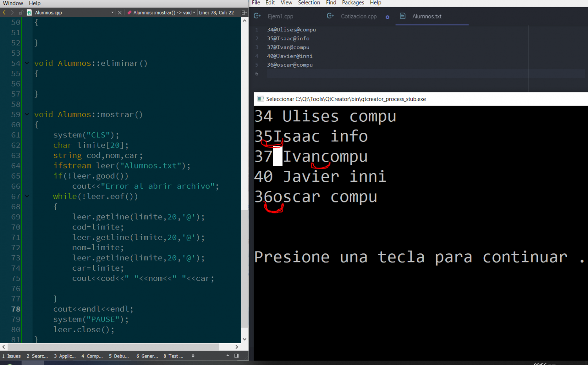This screenshot has height=365, width=588.
Task: Click the C++ icon on Ejem1.cpp tab
Action: (x=258, y=16)
